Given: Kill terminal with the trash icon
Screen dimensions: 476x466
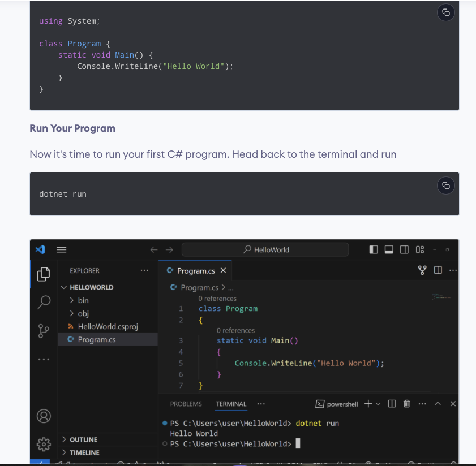Looking at the screenshot, I should click(x=406, y=404).
